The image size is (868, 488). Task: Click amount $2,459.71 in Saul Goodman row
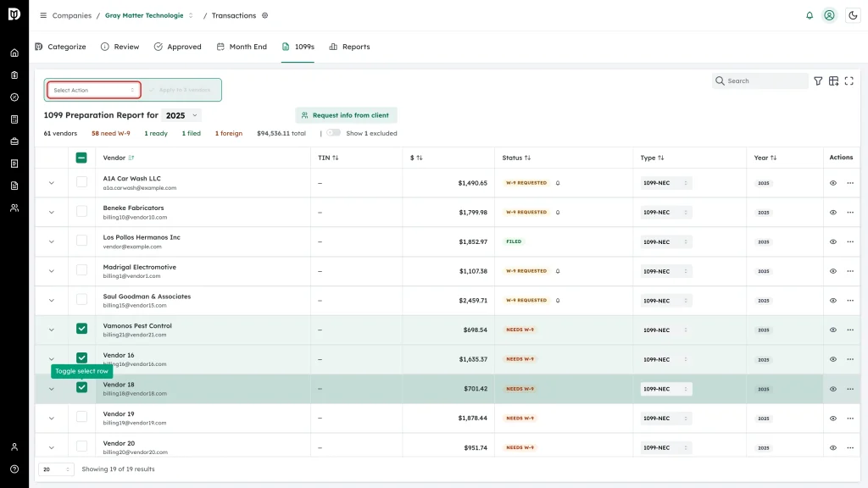tap(473, 301)
